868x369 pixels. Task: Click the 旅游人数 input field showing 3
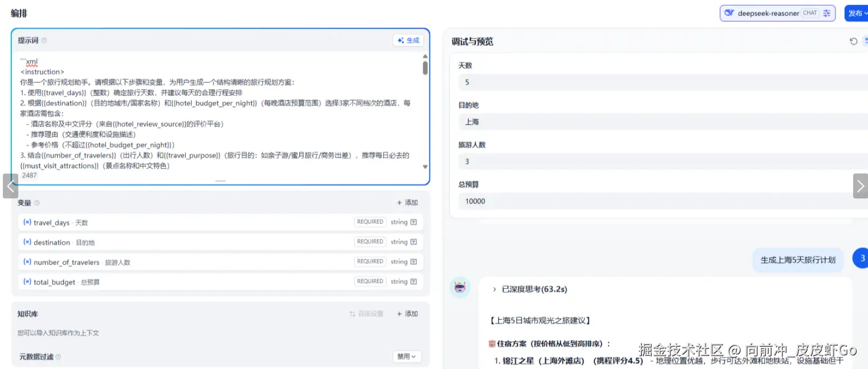coord(663,162)
